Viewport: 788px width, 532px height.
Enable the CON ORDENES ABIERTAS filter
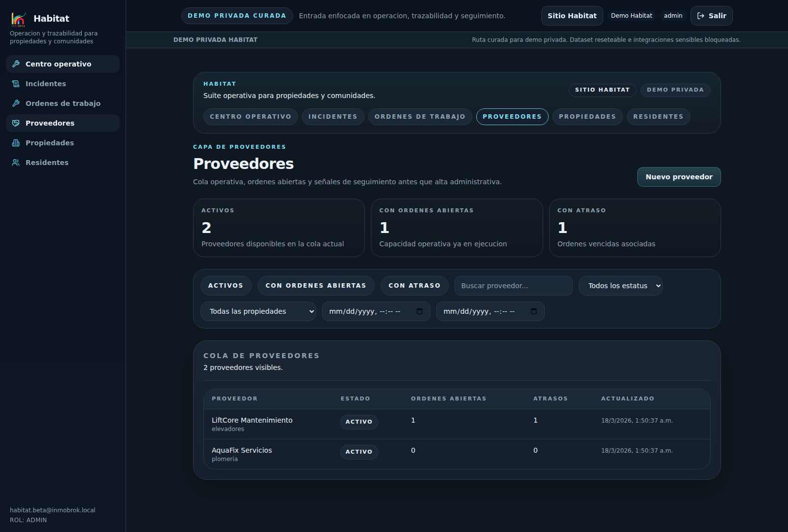pyautogui.click(x=316, y=285)
